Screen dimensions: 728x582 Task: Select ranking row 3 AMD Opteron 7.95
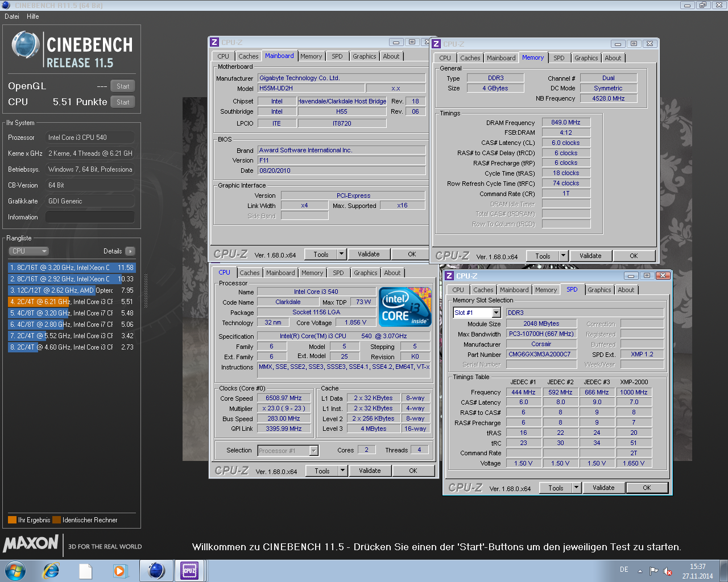point(72,290)
